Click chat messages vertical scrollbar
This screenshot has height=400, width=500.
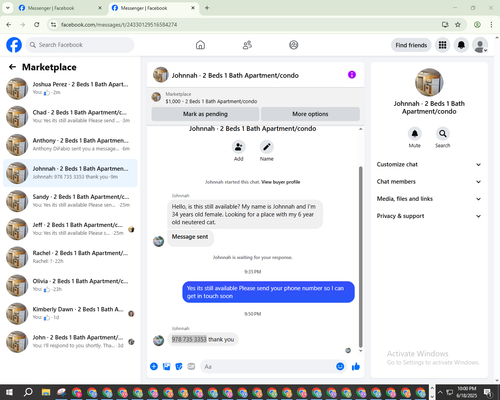click(x=360, y=257)
